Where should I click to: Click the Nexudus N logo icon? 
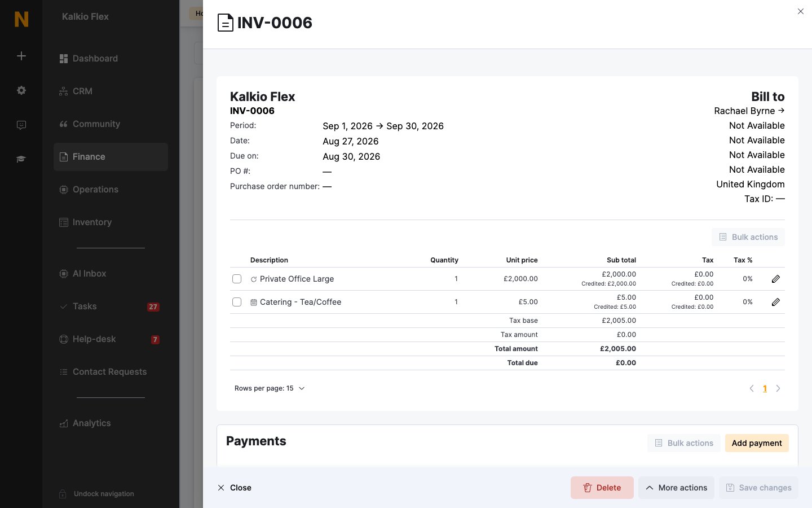(x=21, y=19)
